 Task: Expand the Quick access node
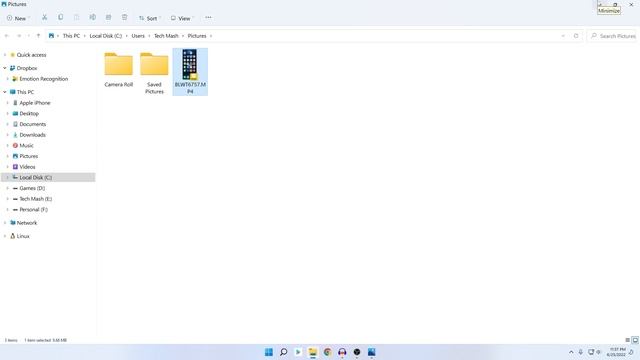[5, 55]
